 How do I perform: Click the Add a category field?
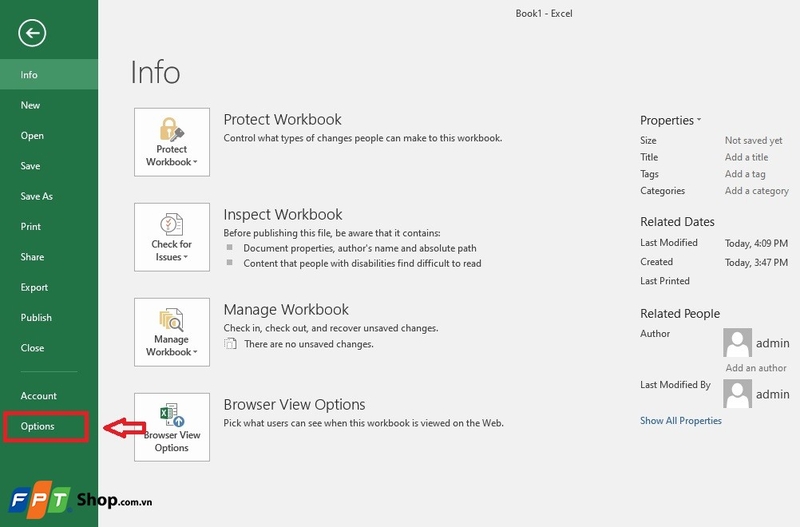click(x=757, y=191)
